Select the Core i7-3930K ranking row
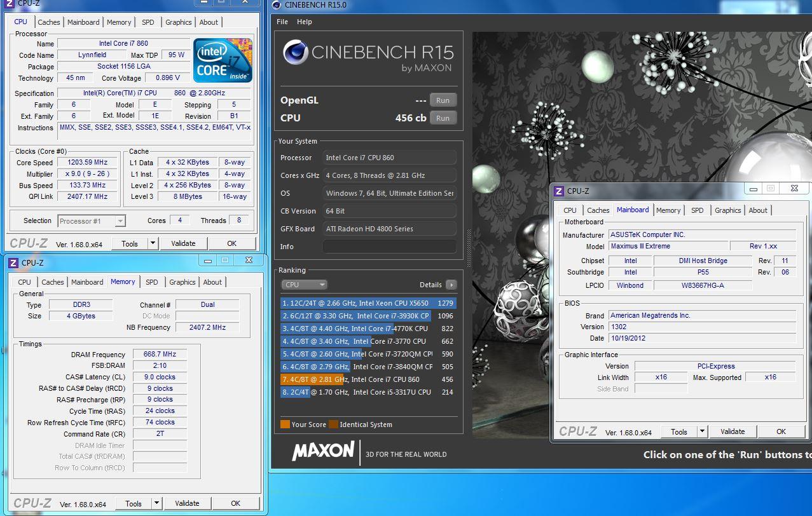 point(368,316)
